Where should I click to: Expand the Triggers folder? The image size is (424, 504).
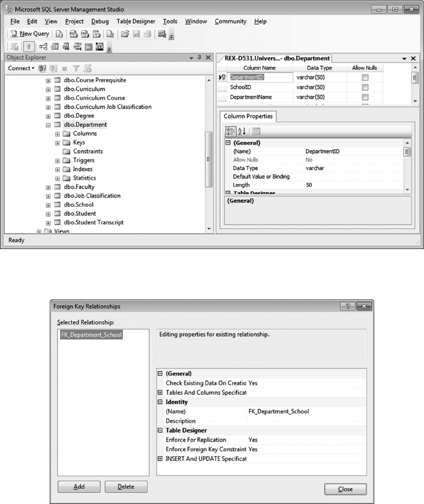pos(57,161)
